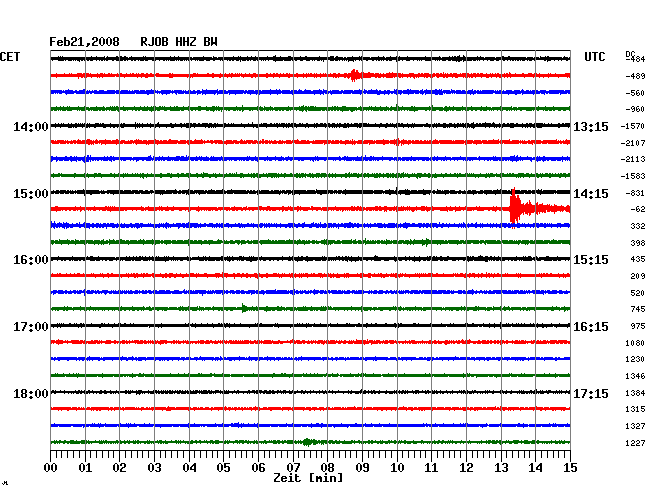Select DC offset value -560

[x=635, y=93]
